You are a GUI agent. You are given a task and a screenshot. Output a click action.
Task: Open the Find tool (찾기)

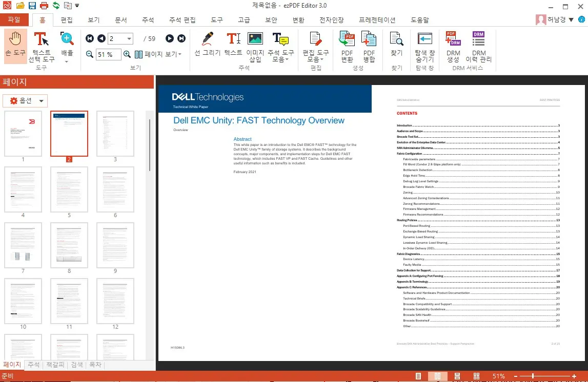point(397,44)
